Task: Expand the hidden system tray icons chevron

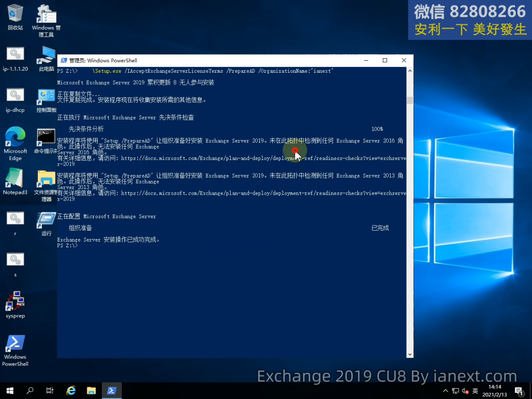Action: (x=445, y=391)
